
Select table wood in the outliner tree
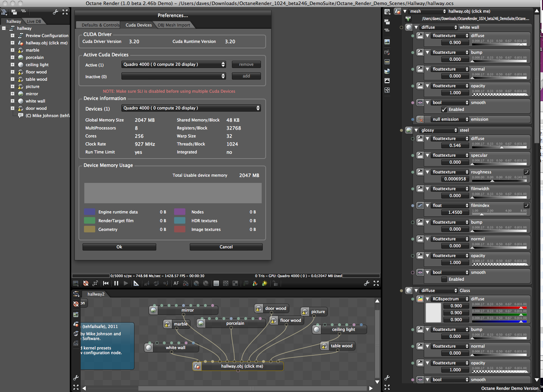coord(36,79)
